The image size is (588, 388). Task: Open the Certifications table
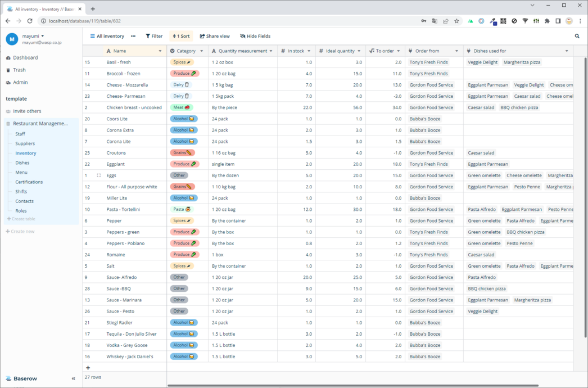pos(29,182)
